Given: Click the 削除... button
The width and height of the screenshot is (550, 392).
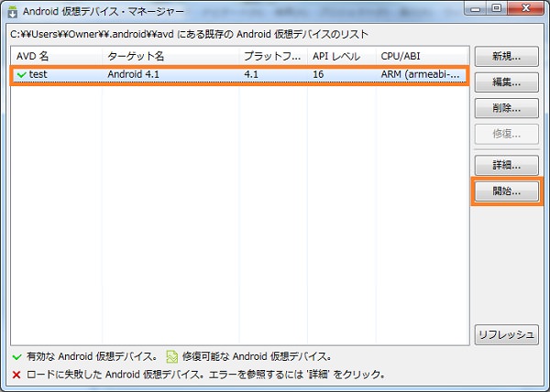Looking at the screenshot, I should coord(507,108).
